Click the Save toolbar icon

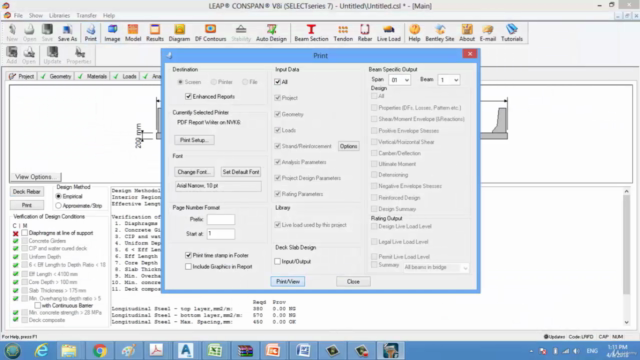[x=47, y=33]
